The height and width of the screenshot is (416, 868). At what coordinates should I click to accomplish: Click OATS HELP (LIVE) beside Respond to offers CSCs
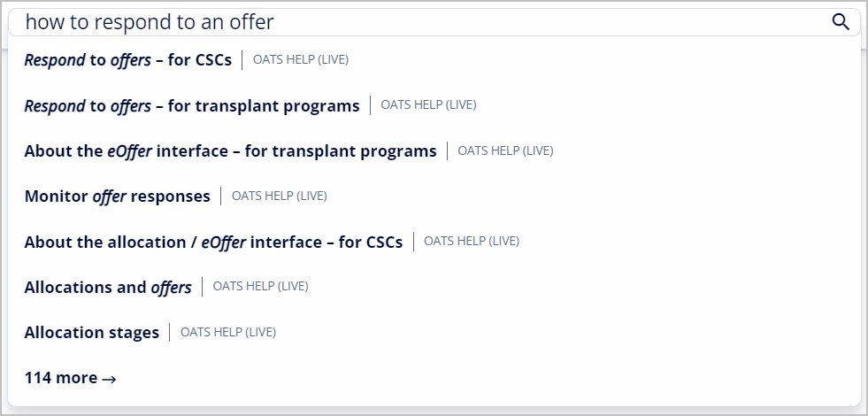tap(301, 60)
